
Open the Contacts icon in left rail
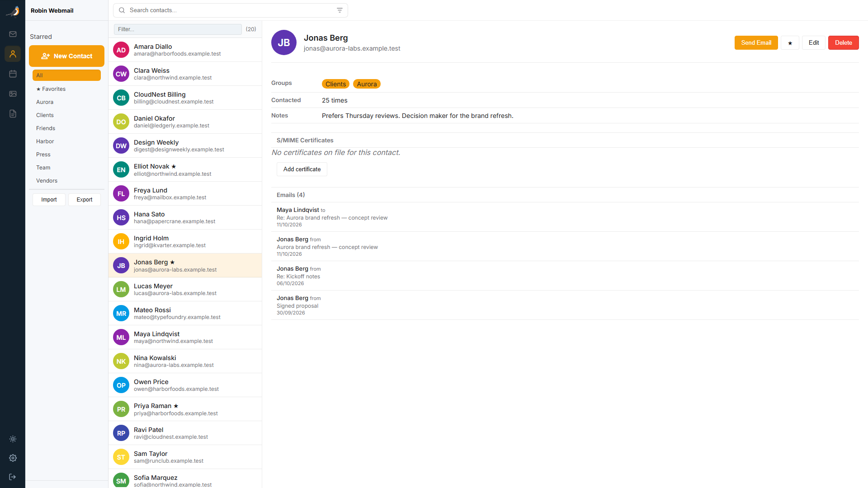(13, 54)
